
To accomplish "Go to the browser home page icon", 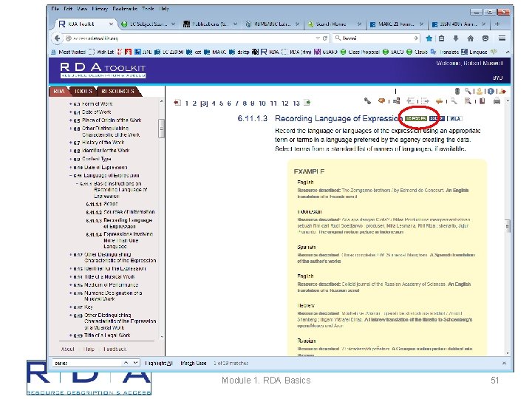I will (470, 38).
